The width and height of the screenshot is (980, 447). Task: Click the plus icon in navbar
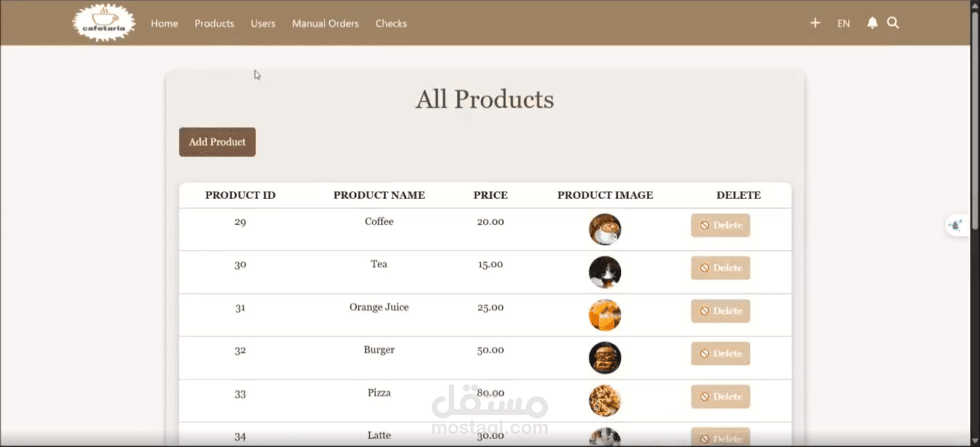[815, 23]
